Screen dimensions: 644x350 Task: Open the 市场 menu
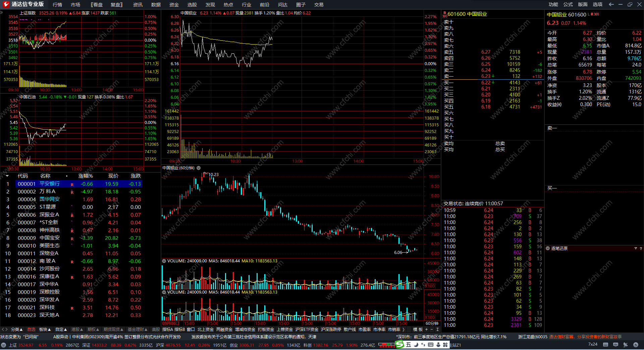[75, 5]
